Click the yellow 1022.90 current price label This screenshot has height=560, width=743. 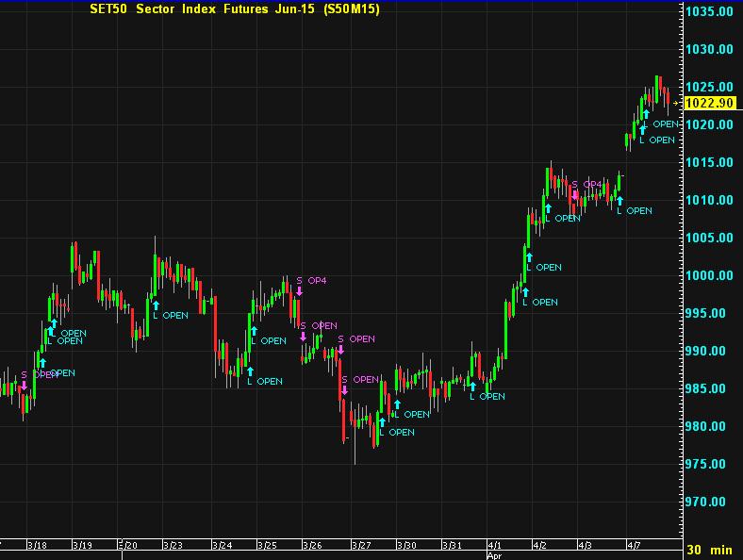[x=710, y=103]
